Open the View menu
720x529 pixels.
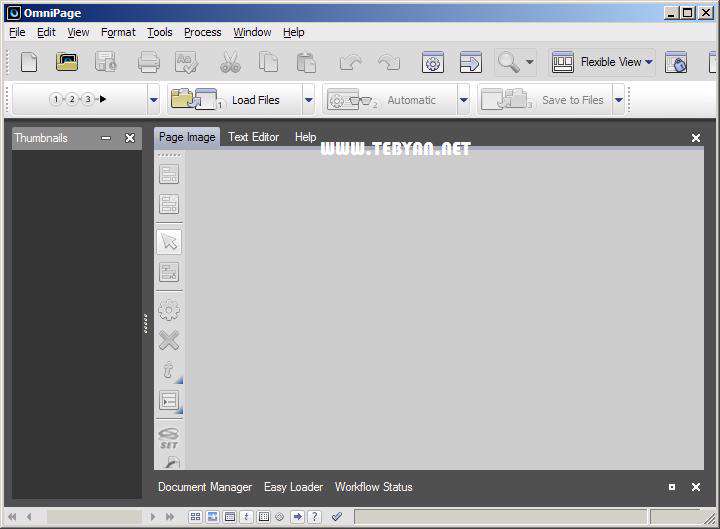tap(78, 32)
